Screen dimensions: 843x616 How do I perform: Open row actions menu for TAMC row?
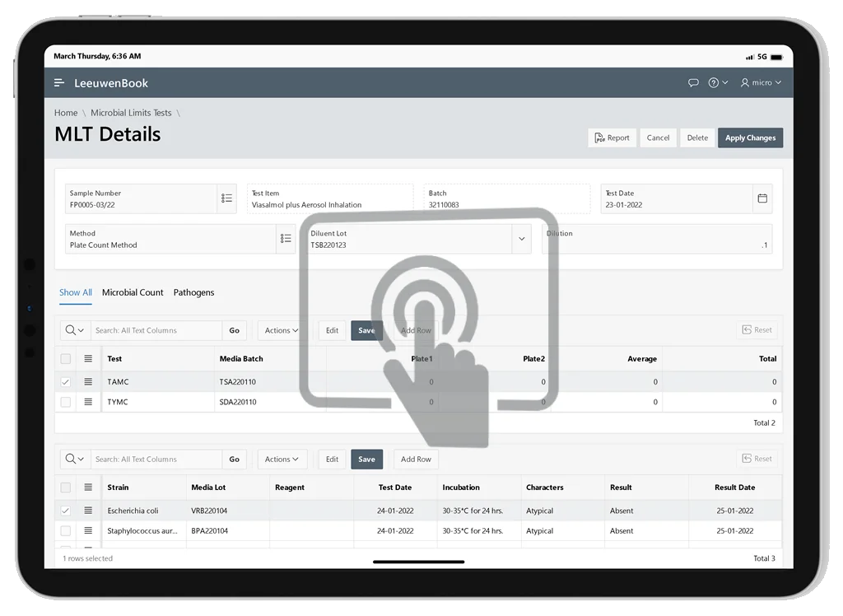pyautogui.click(x=88, y=382)
